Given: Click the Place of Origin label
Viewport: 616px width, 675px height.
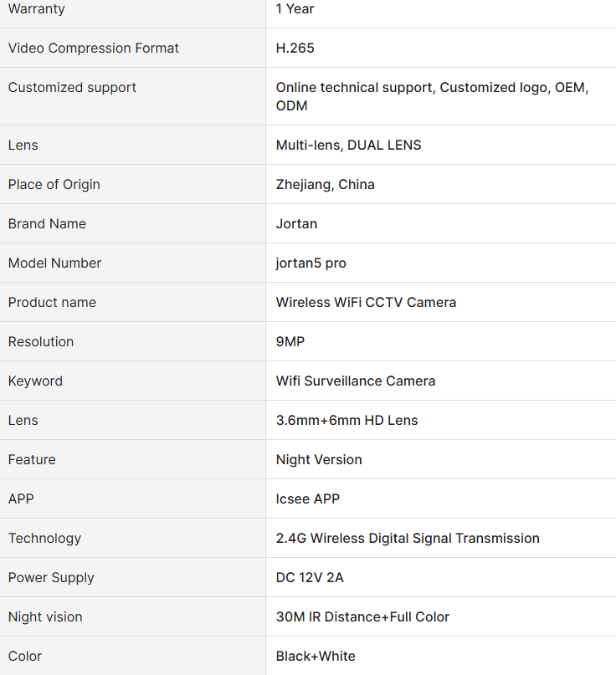Looking at the screenshot, I should pyautogui.click(x=54, y=185).
